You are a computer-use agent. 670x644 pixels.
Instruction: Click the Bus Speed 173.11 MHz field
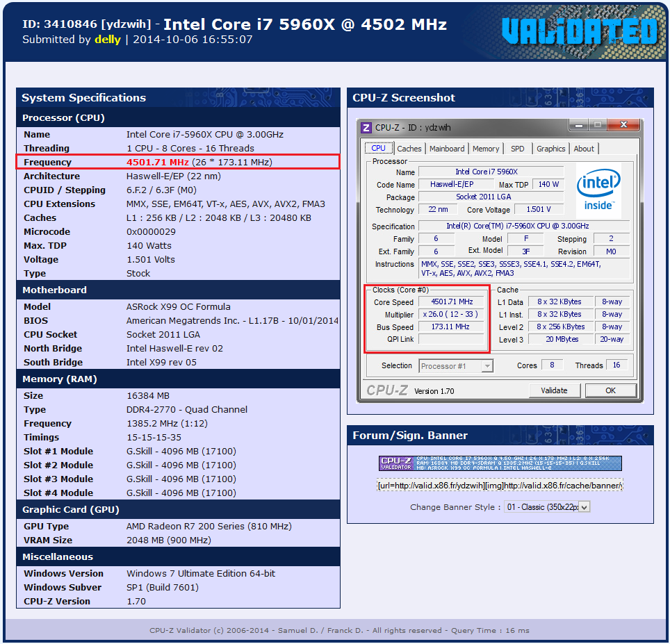[451, 327]
